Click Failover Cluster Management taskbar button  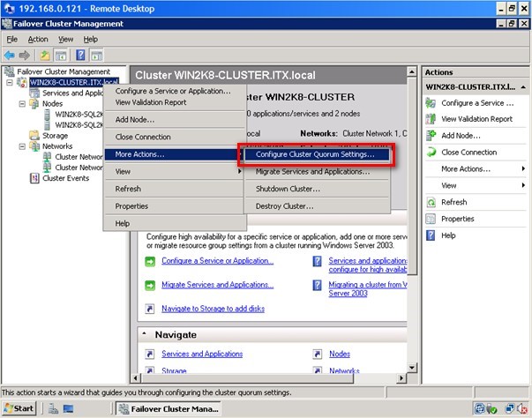[x=169, y=409]
